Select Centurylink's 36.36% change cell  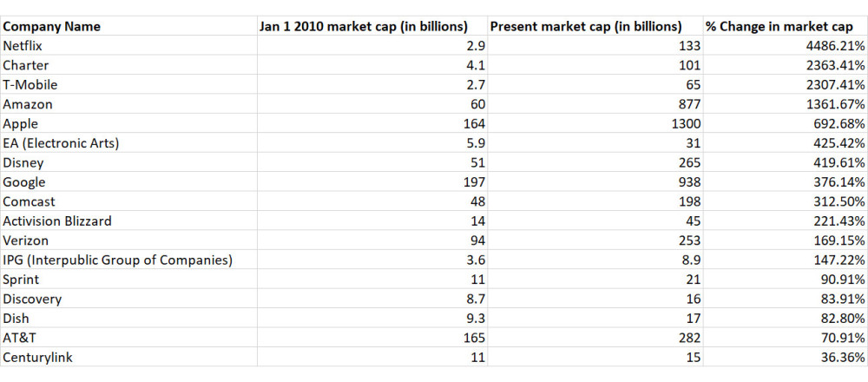pos(785,357)
